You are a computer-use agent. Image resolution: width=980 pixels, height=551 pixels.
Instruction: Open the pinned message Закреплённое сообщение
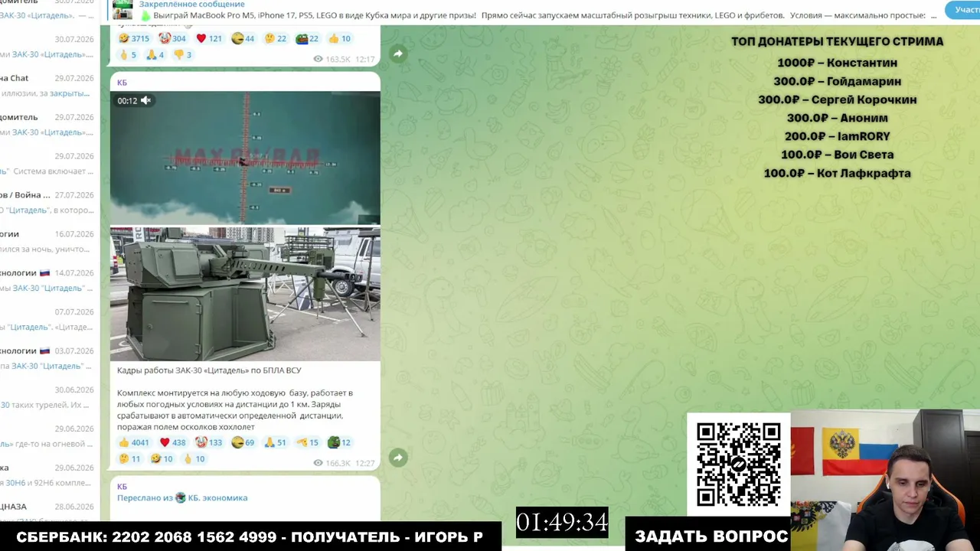[x=191, y=4]
